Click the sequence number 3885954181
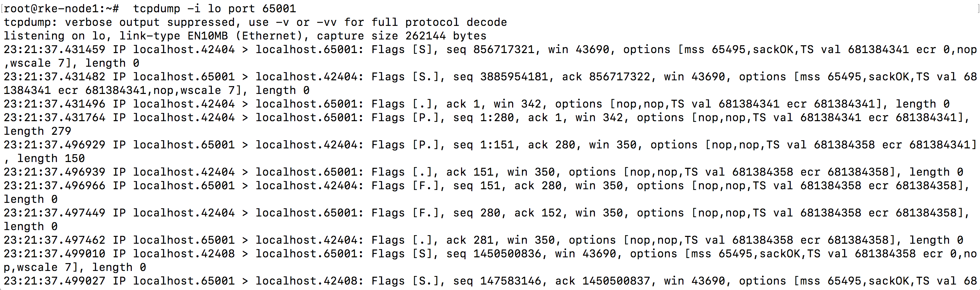980x290 pixels. coord(514,77)
